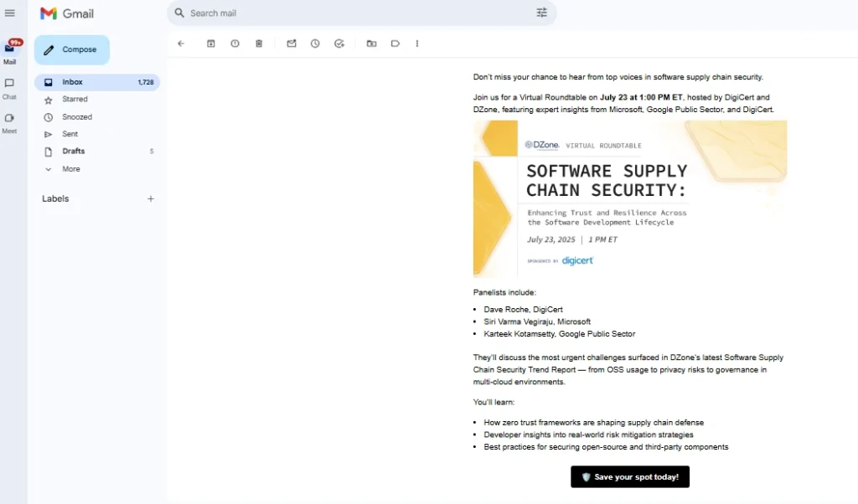Switch to Chat in left rail
Screen dimensions: 858x504
click(9, 89)
